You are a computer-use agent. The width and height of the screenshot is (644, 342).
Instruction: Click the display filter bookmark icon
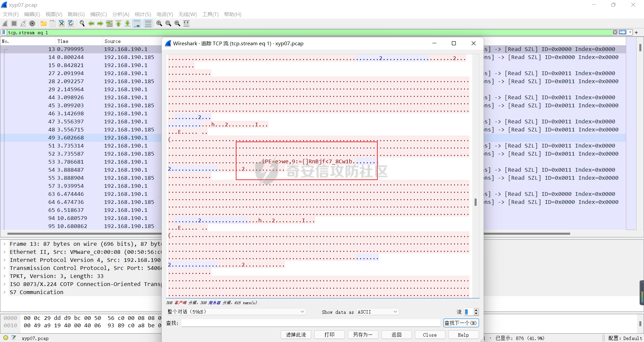pyautogui.click(x=4, y=33)
